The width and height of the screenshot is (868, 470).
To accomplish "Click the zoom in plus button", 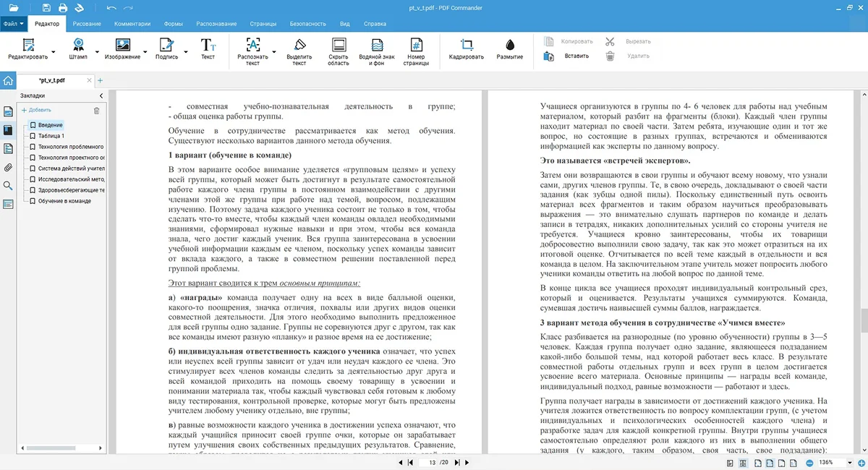I will click(860, 462).
